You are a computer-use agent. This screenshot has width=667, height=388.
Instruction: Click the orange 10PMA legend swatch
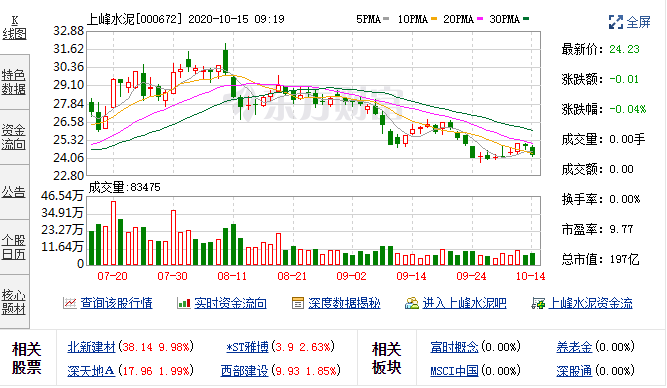[434, 19]
